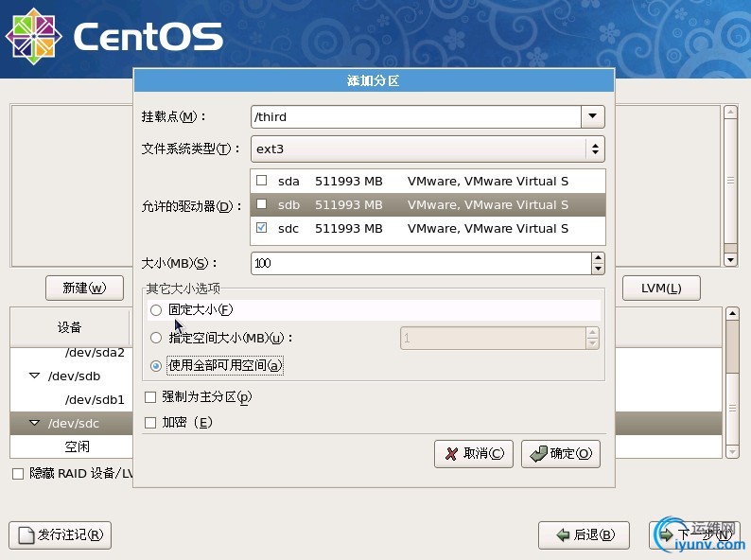Uncheck the sdc drive checkbox
The width and height of the screenshot is (751, 560).
coord(261,228)
